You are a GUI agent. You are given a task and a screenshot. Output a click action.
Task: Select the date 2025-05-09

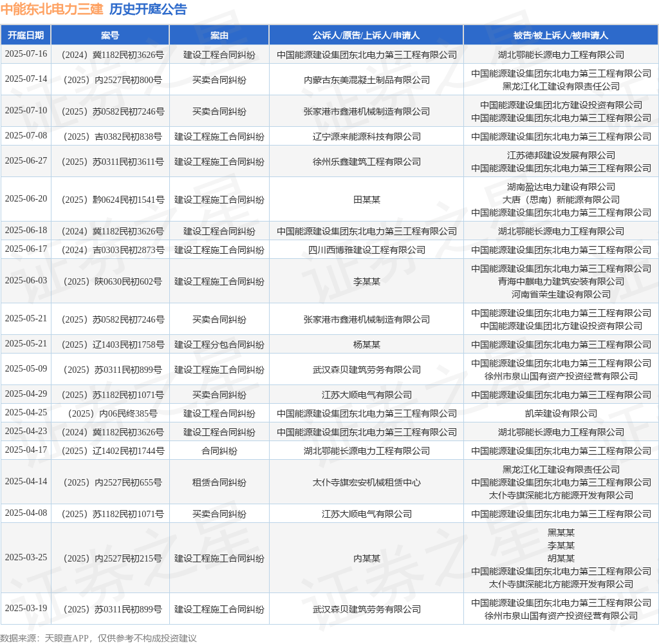(26, 369)
